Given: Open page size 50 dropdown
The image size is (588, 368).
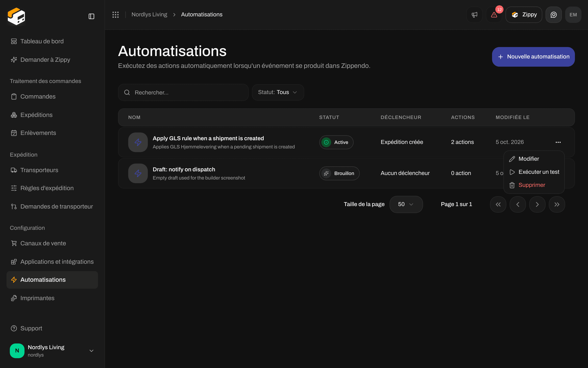Looking at the screenshot, I should pos(406,204).
